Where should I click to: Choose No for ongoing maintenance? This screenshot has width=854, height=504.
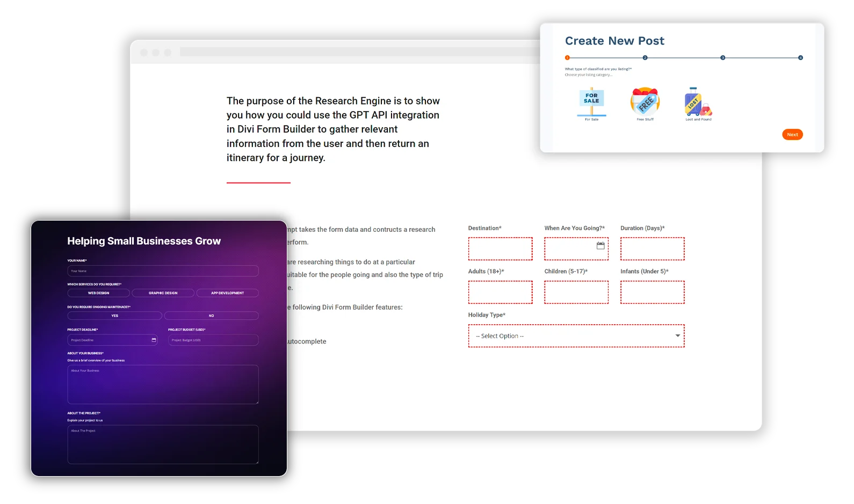pos(212,316)
